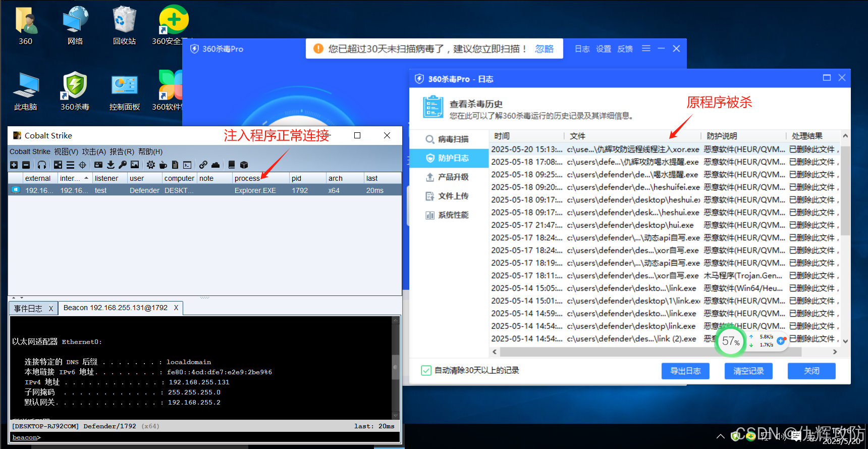This screenshot has height=449, width=868.
Task: Click the 清空记录 button
Action: coord(748,371)
